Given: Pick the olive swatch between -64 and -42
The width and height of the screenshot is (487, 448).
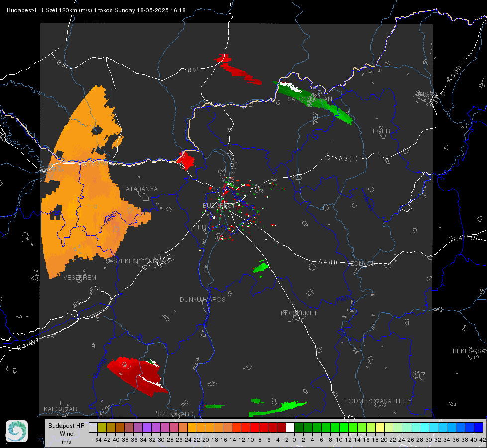Looking at the screenshot, I should 102,428.
